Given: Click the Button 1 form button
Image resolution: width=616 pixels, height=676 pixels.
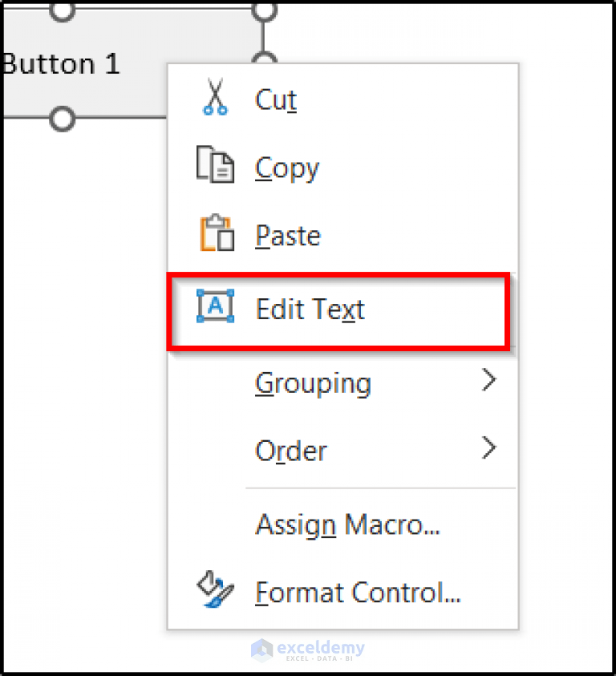Looking at the screenshot, I should [x=63, y=64].
